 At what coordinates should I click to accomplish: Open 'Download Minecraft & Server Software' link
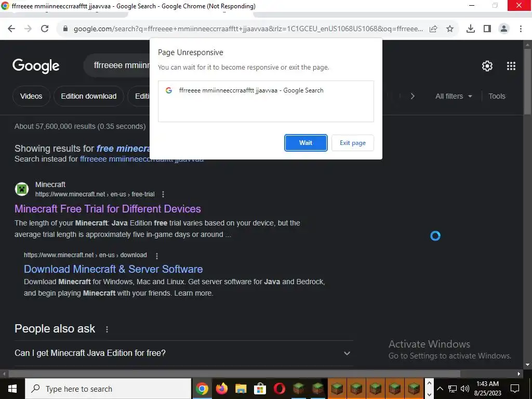pos(113,270)
